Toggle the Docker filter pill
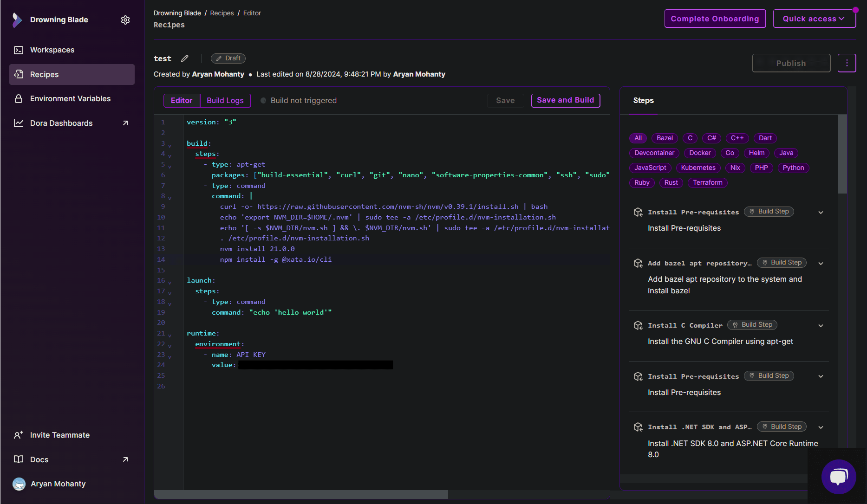The image size is (867, 504). click(x=699, y=153)
